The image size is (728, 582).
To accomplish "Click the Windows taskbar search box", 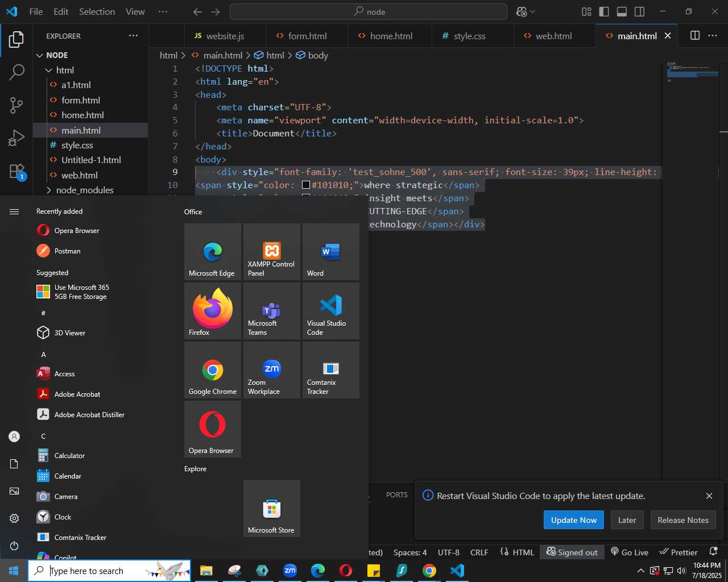I will click(x=109, y=571).
